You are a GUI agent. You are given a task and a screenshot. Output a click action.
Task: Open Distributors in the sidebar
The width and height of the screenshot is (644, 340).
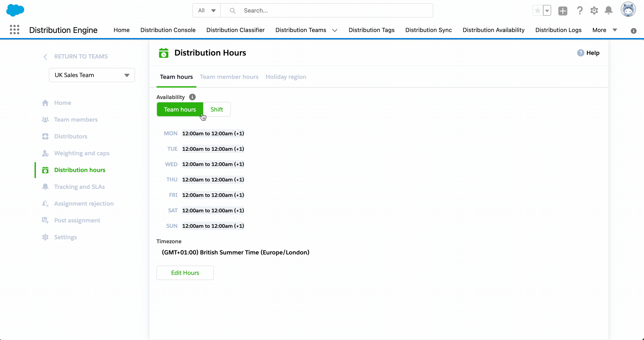(x=70, y=136)
